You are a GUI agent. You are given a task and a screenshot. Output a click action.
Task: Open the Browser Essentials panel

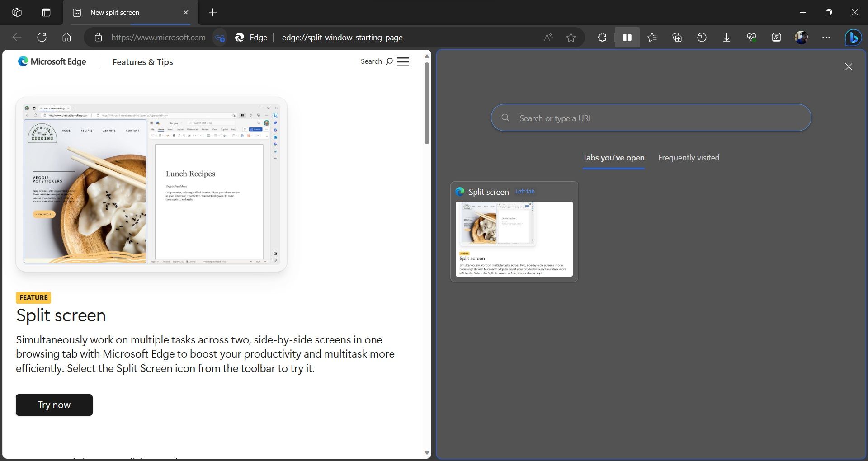click(x=751, y=38)
